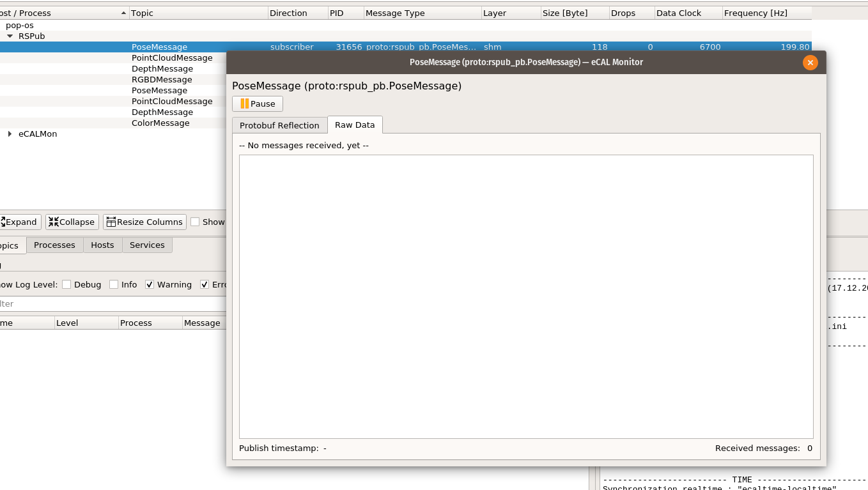Click inside the log filter field
The image size is (868, 490).
(x=96, y=303)
